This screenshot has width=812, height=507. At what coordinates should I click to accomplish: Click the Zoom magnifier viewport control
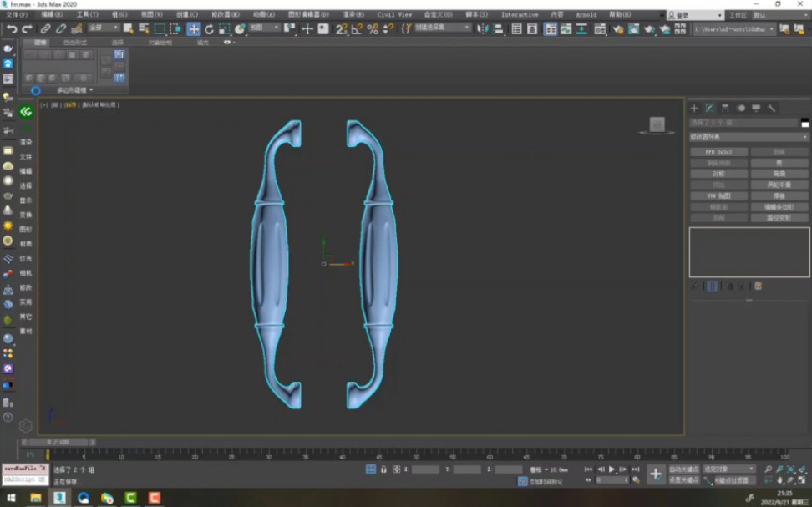click(x=768, y=469)
